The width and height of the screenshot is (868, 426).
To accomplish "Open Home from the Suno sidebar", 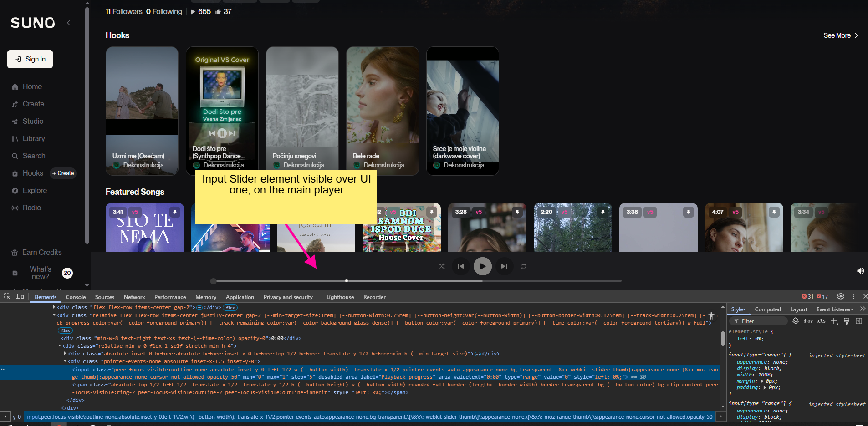I will click(27, 87).
